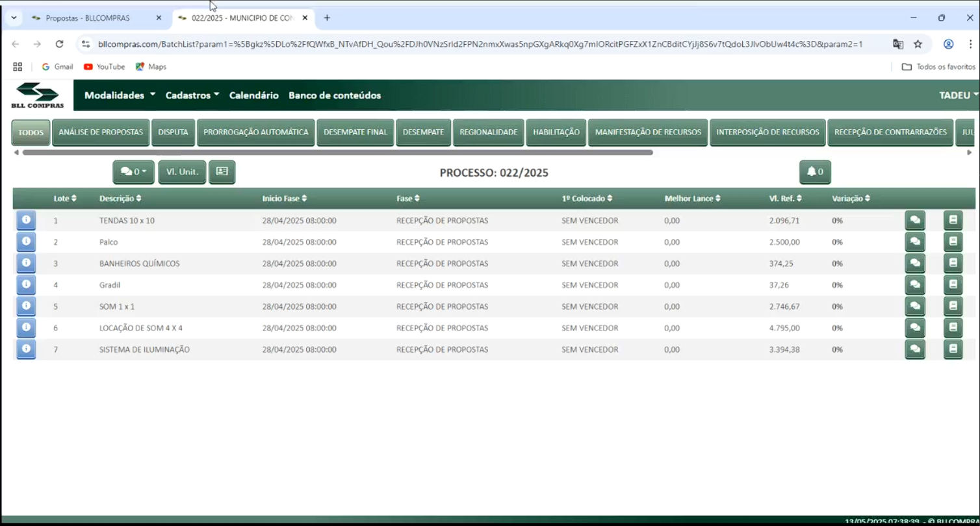The image size is (980, 526).
Task: Open document icon for Gradil lot
Action: click(953, 285)
